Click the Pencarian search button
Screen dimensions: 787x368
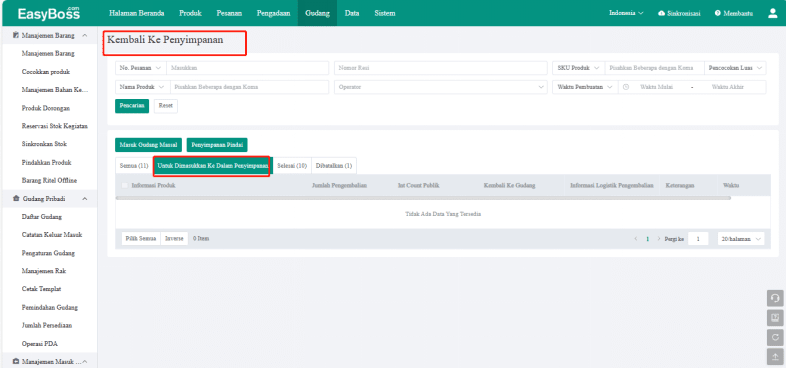(132, 106)
